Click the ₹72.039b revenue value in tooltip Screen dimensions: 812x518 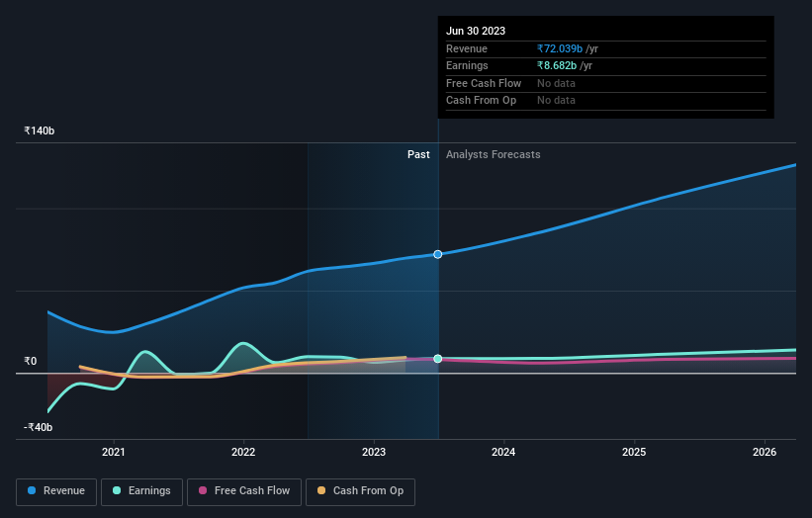coord(560,48)
